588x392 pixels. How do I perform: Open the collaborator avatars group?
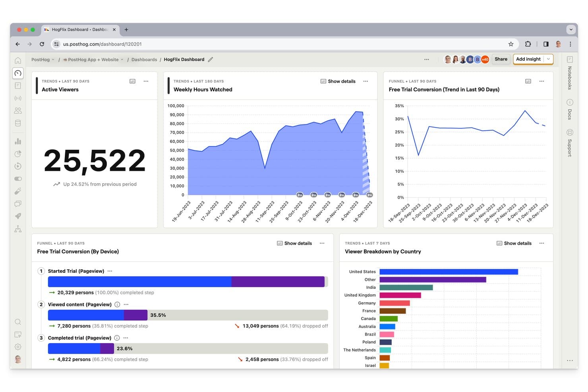(467, 59)
